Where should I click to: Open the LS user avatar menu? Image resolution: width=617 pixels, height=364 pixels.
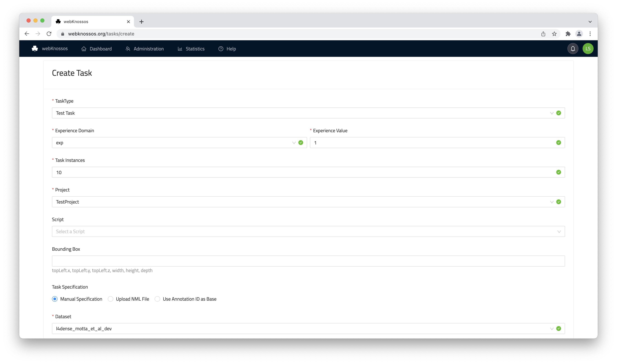[x=588, y=49]
